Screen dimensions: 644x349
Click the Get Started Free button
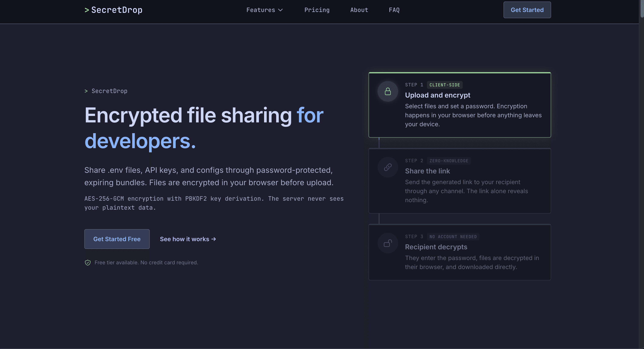[117, 239]
